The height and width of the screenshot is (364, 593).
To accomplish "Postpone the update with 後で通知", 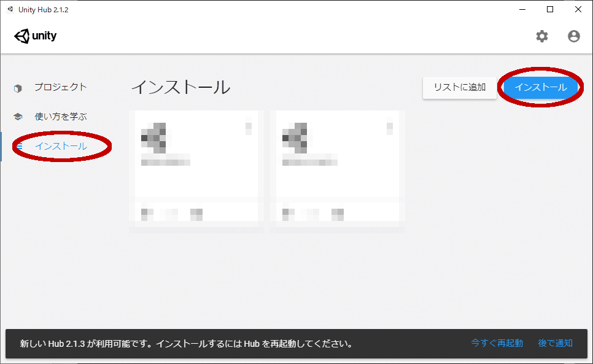I will point(554,344).
